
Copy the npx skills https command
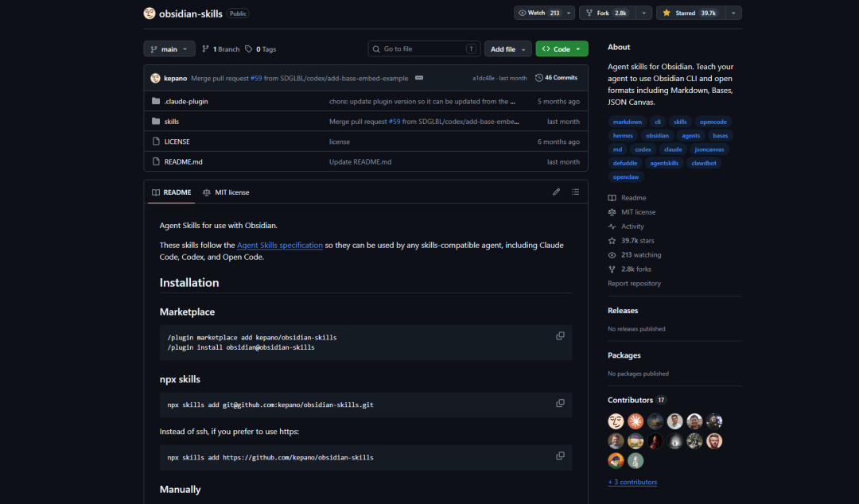(560, 456)
